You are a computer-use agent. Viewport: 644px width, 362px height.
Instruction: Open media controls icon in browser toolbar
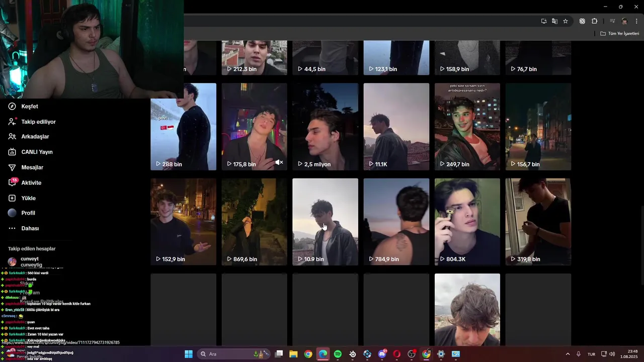pos(612,21)
